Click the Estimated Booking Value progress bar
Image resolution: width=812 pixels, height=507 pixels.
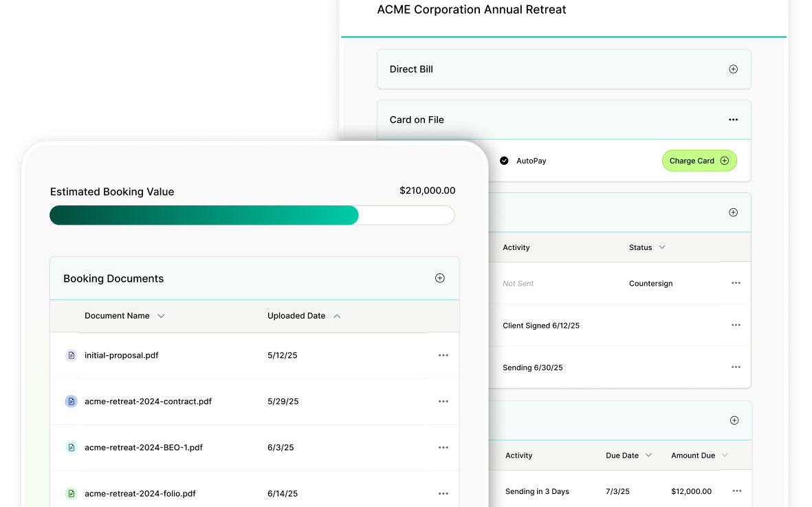click(252, 215)
